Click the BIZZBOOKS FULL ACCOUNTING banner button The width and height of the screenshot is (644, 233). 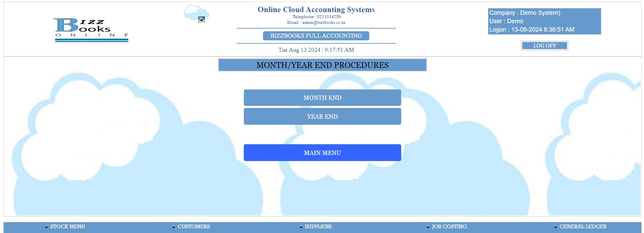316,36
